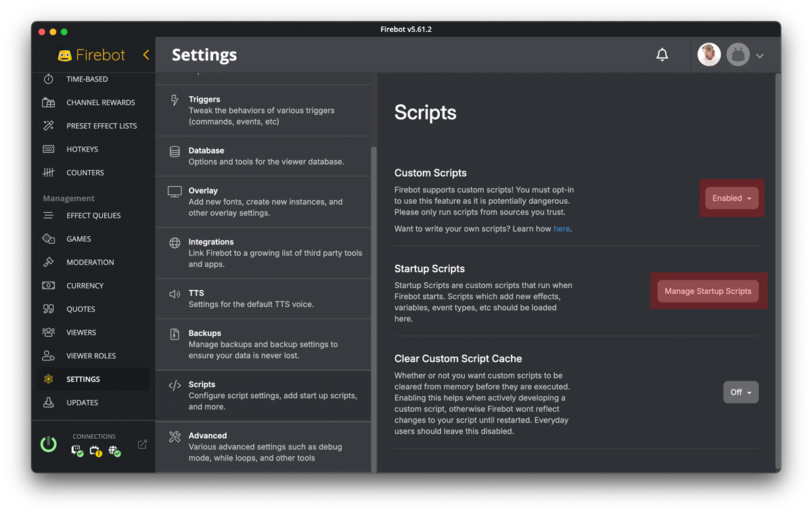Click the notification bell icon
This screenshot has height=514, width=812.
tap(662, 55)
